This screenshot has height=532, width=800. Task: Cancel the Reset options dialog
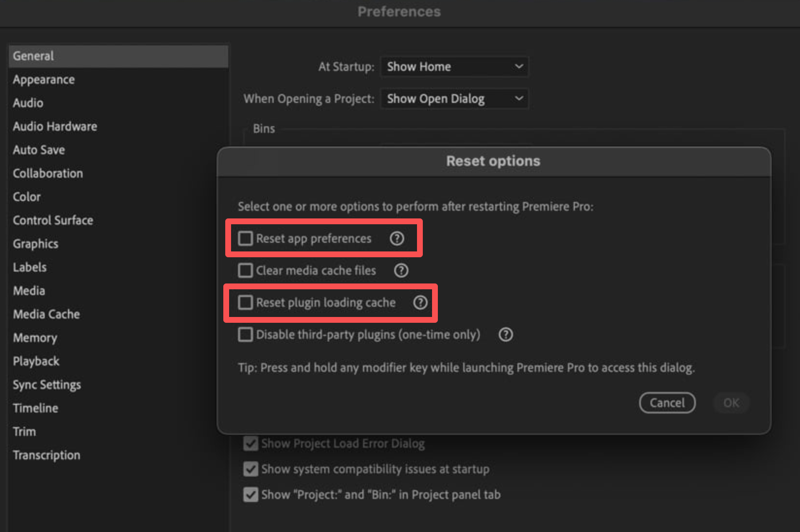click(667, 403)
